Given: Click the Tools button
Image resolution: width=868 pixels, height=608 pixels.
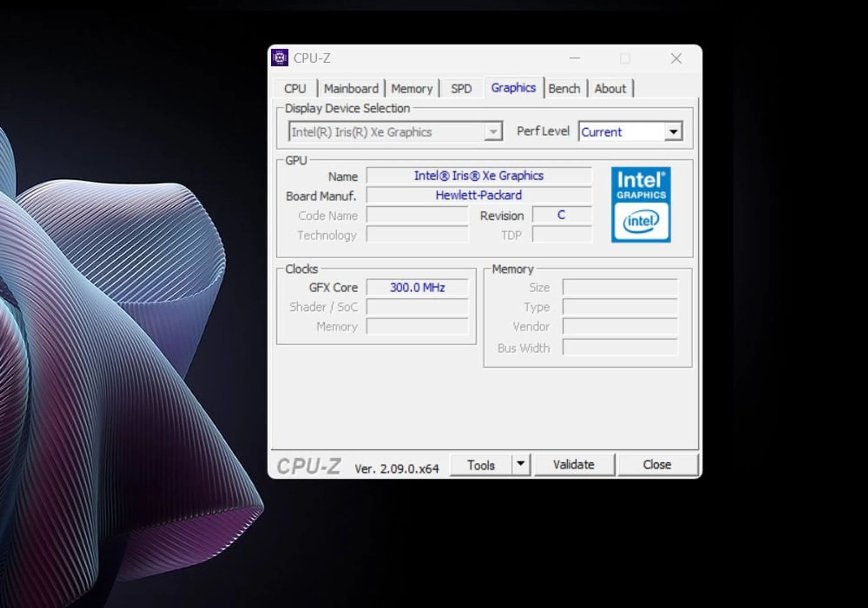Looking at the screenshot, I should tap(481, 465).
